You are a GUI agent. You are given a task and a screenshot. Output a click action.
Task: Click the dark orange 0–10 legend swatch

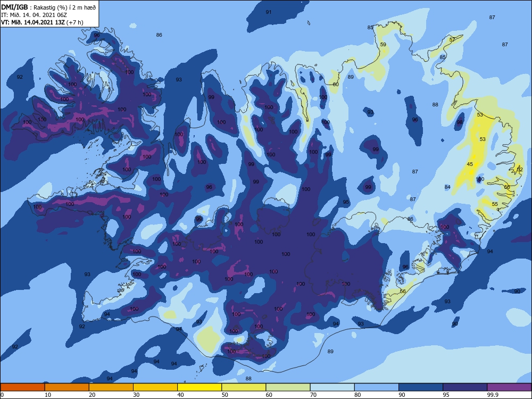[22, 387]
